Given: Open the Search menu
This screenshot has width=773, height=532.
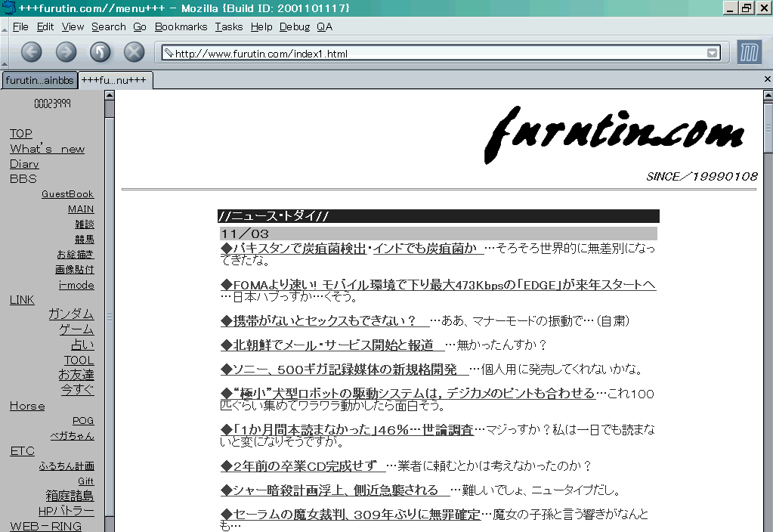Looking at the screenshot, I should pos(109,26).
